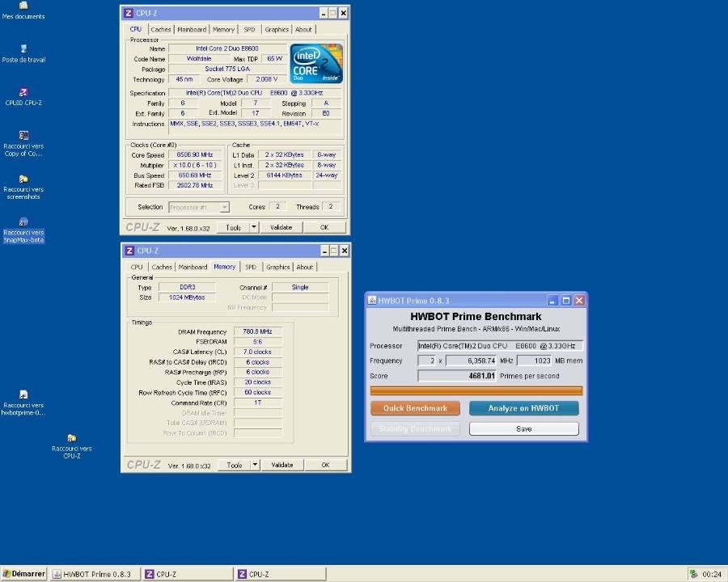This screenshot has height=582, width=728.
Task: Click CPU-Z title icon in Memory window
Action: pos(129,251)
